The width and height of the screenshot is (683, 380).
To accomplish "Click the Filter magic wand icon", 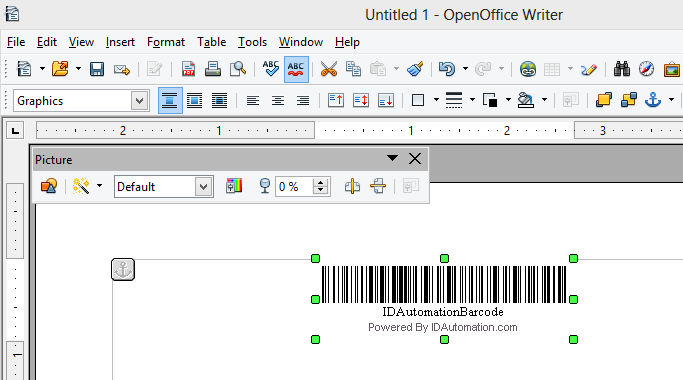I will tap(81, 187).
